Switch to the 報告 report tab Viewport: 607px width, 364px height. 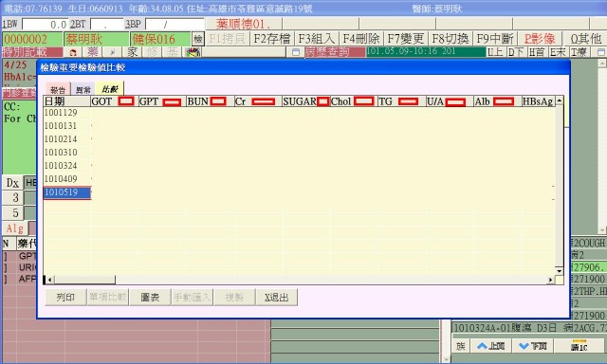click(58, 89)
